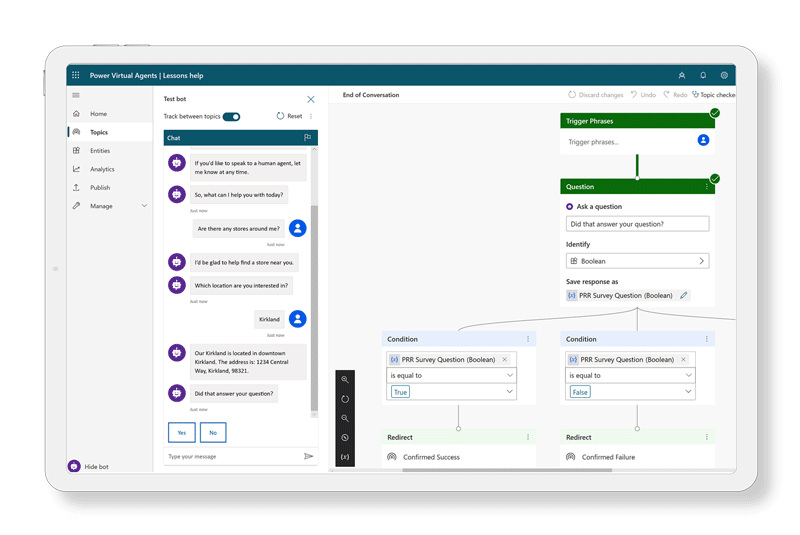The image size is (800, 535).
Task: Open the notifications bell icon
Action: [703, 75]
